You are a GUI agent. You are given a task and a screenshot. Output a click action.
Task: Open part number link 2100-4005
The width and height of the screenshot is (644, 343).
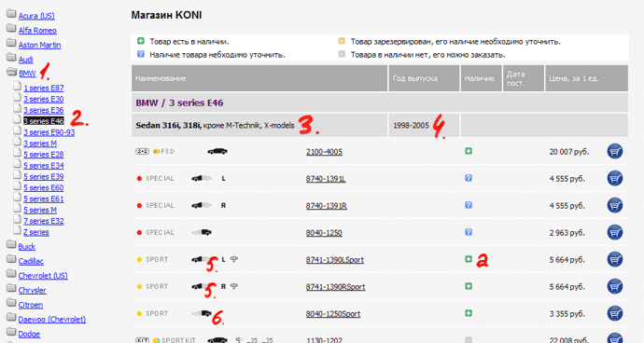(x=324, y=151)
